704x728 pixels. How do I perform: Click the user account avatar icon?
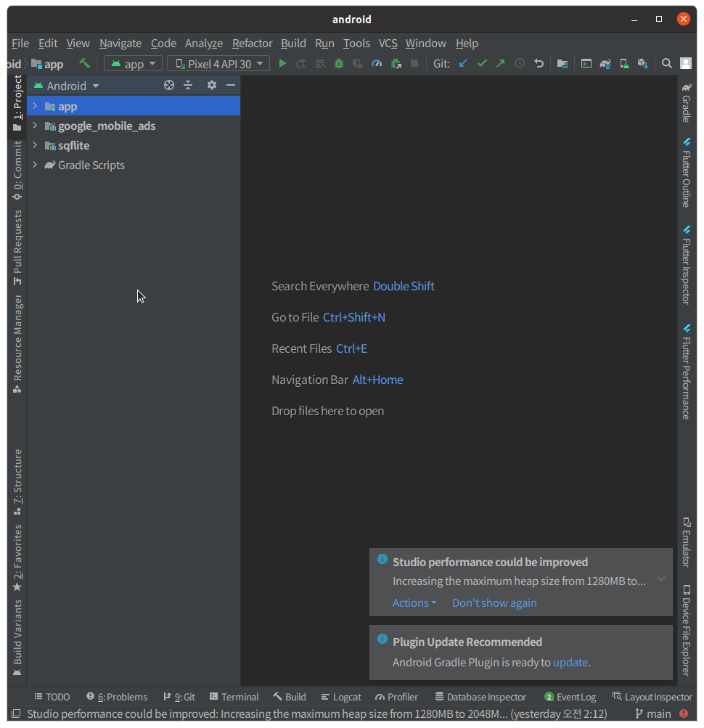tap(686, 64)
